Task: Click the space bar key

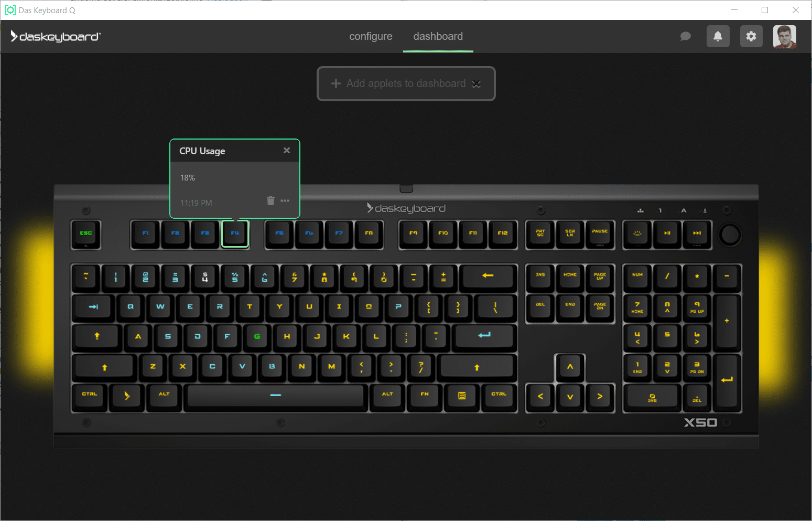Action: pos(276,395)
